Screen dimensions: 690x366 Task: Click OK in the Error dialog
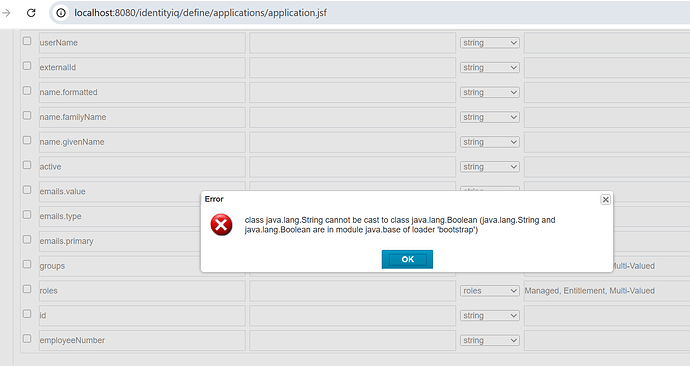pyautogui.click(x=407, y=259)
